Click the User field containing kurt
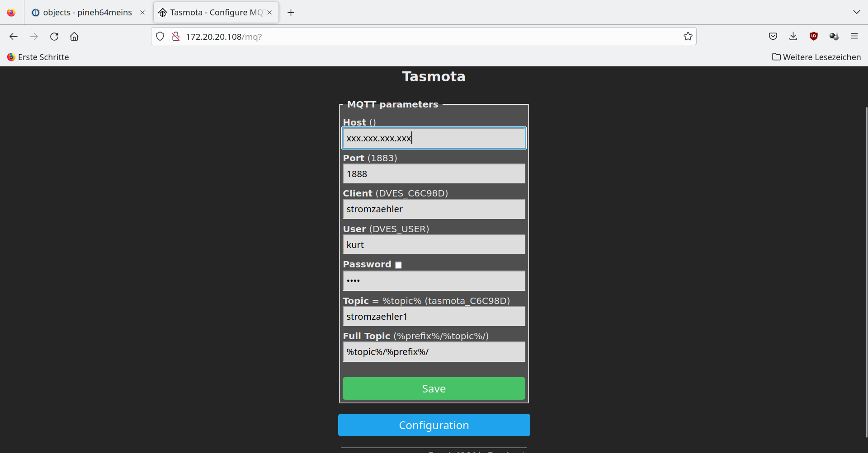The height and width of the screenshot is (453, 868). [434, 245]
